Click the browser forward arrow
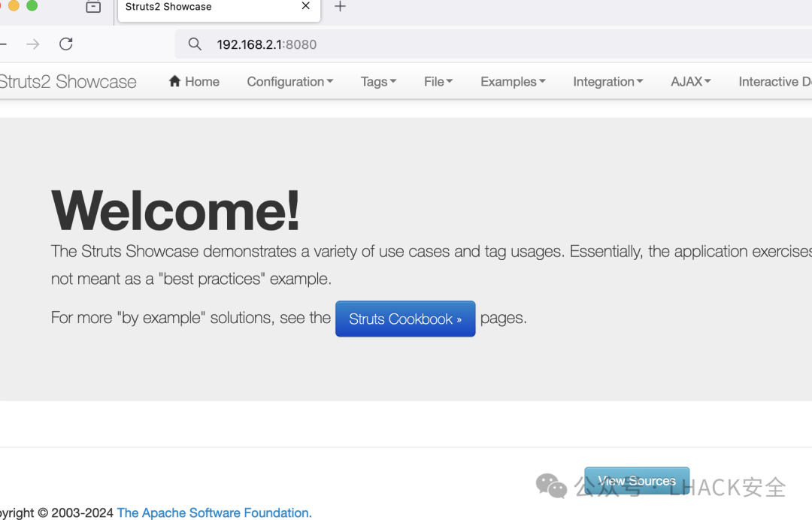The image size is (812, 520). pyautogui.click(x=32, y=44)
